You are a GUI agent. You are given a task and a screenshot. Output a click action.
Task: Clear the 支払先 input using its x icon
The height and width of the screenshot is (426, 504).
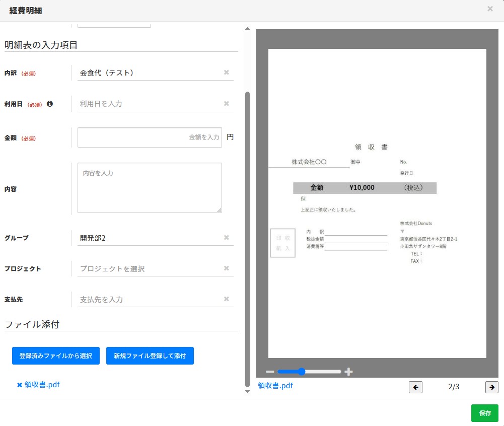click(x=226, y=299)
